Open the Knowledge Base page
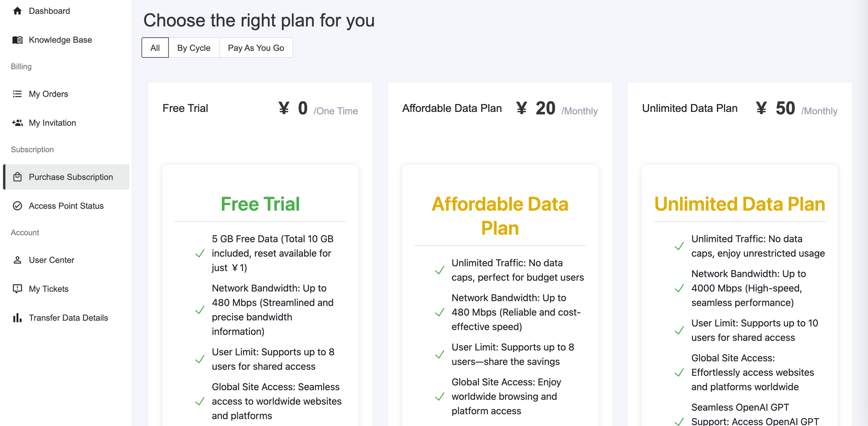 pyautogui.click(x=60, y=40)
